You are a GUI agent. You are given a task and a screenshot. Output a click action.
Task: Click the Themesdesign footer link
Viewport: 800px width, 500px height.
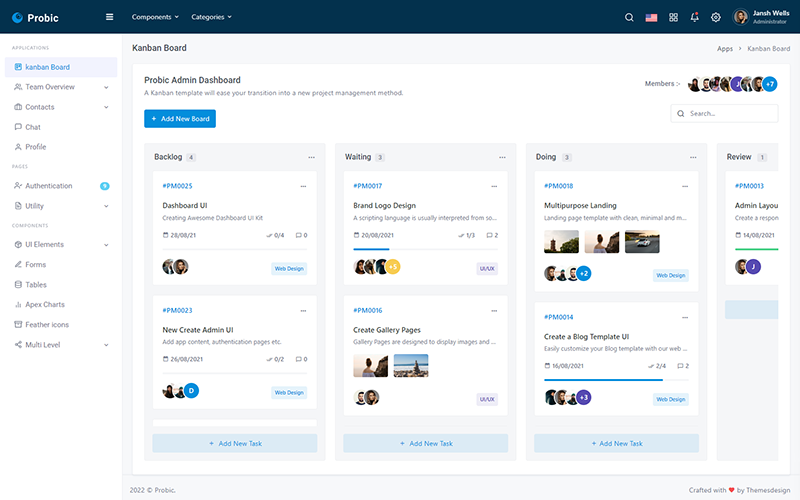pos(768,490)
